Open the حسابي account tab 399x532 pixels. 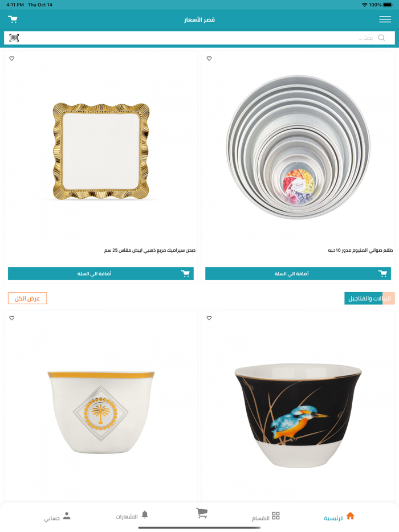pyautogui.click(x=57, y=517)
